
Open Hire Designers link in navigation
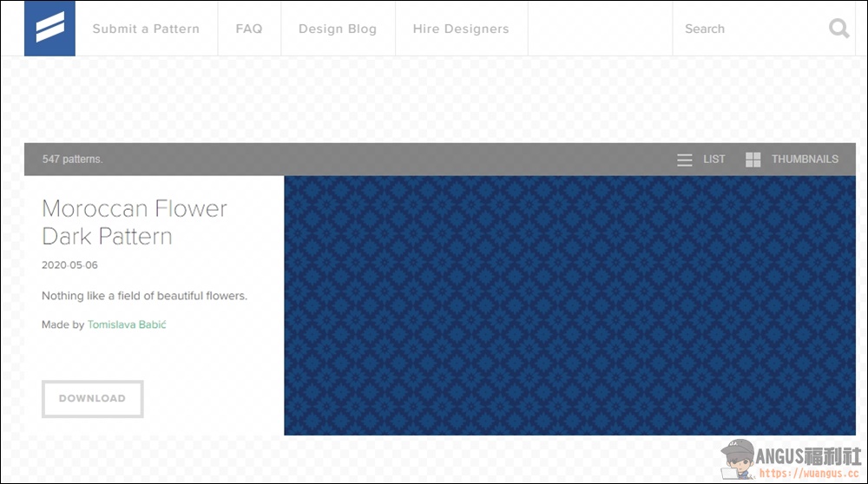pos(461,29)
